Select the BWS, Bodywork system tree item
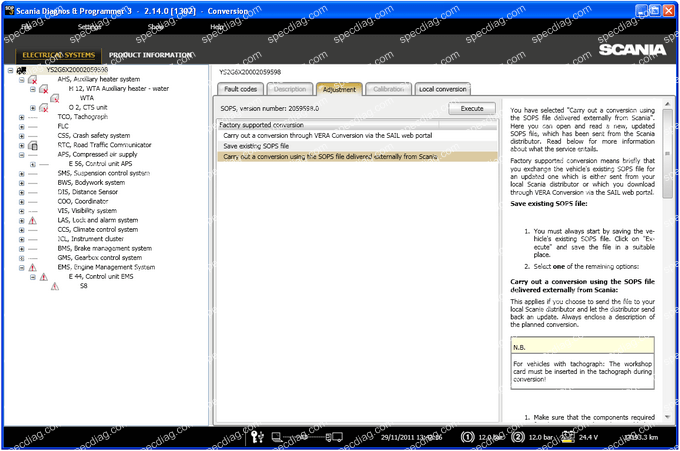The image size is (680, 451). (91, 183)
